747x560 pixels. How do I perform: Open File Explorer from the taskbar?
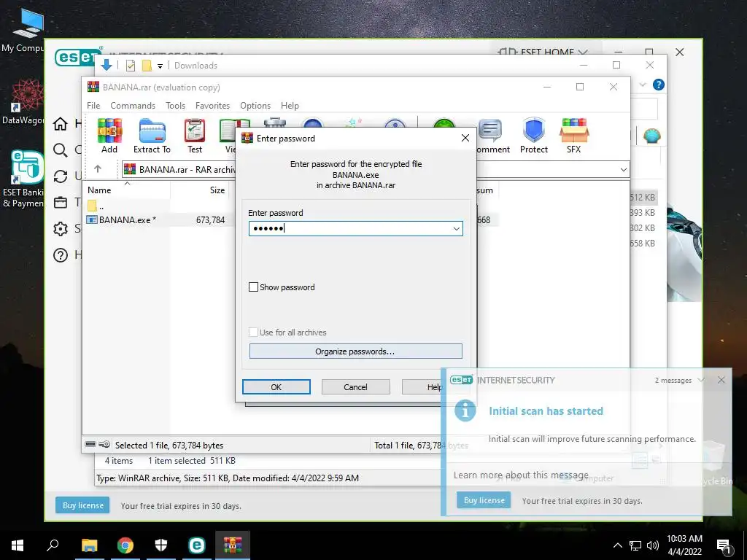[x=89, y=545]
